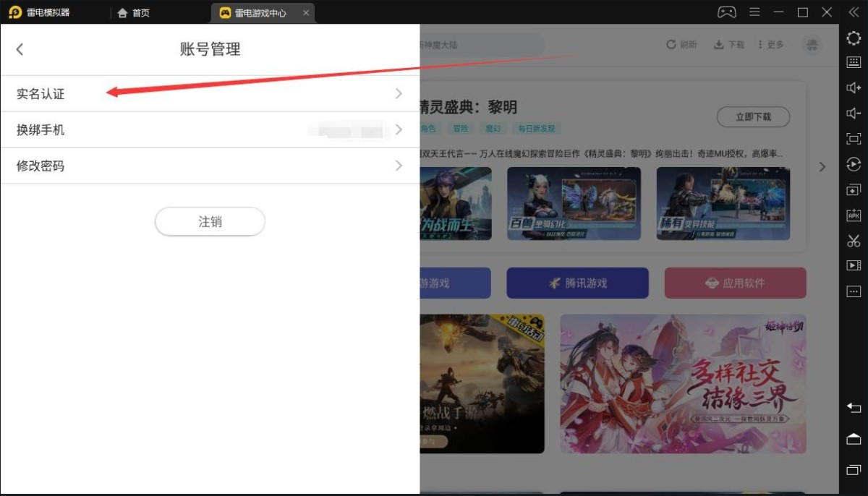
Task: Click the install APK icon
Action: click(x=854, y=215)
